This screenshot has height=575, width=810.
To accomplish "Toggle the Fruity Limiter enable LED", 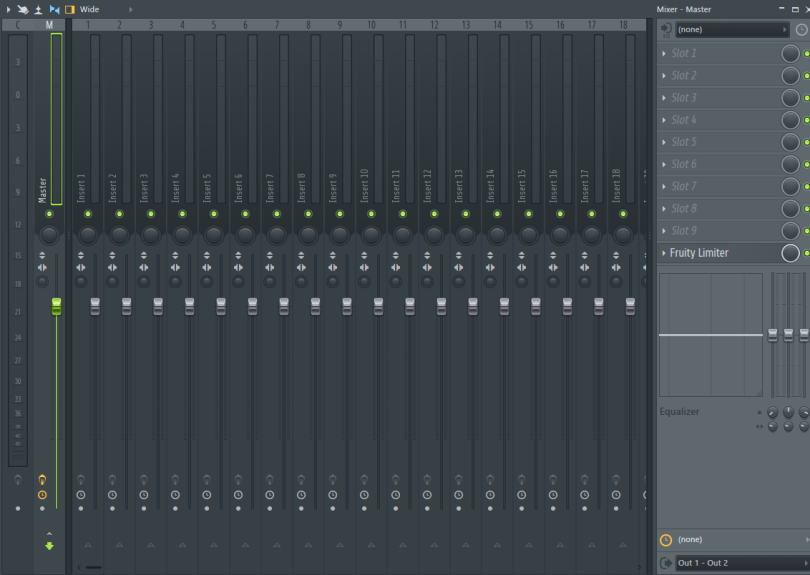I will pos(806,253).
